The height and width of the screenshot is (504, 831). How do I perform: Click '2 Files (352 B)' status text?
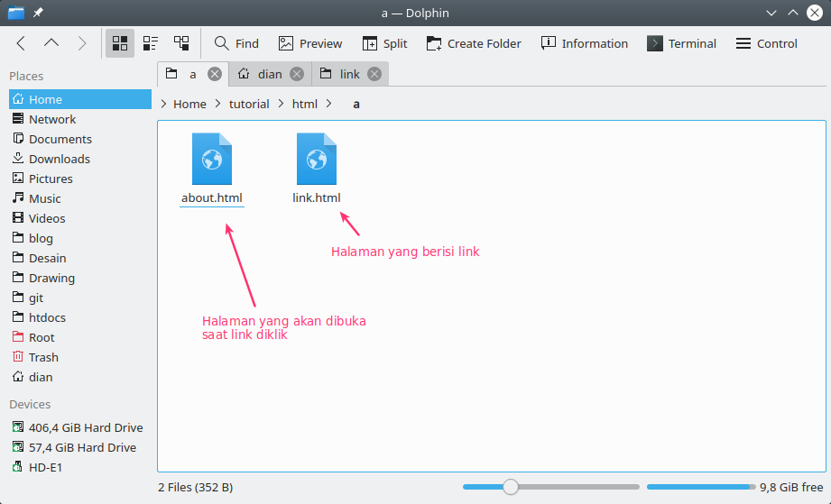pos(196,487)
